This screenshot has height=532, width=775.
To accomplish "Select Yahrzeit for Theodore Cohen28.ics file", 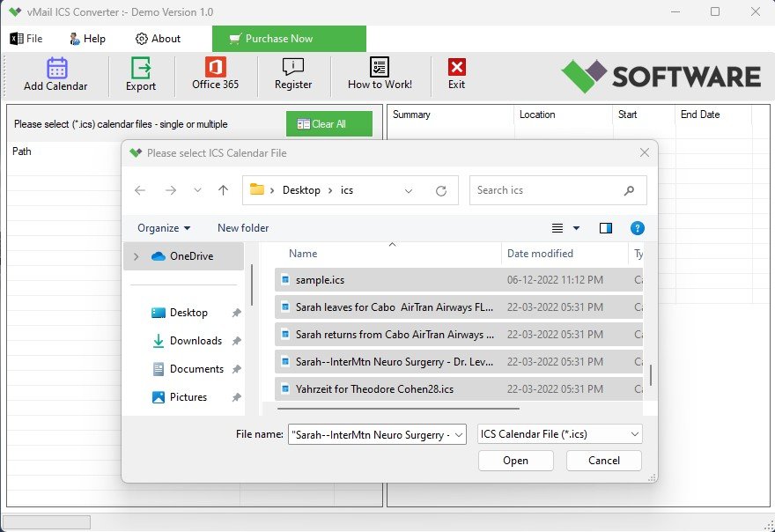I will [x=459, y=389].
